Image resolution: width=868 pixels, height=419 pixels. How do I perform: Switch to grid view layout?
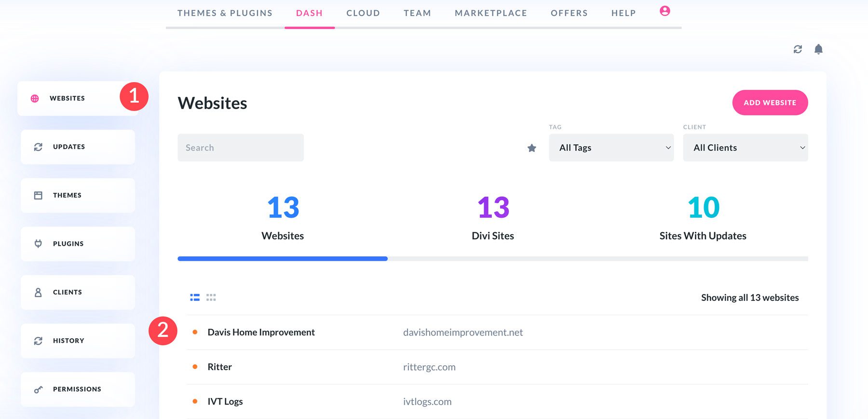click(x=211, y=297)
